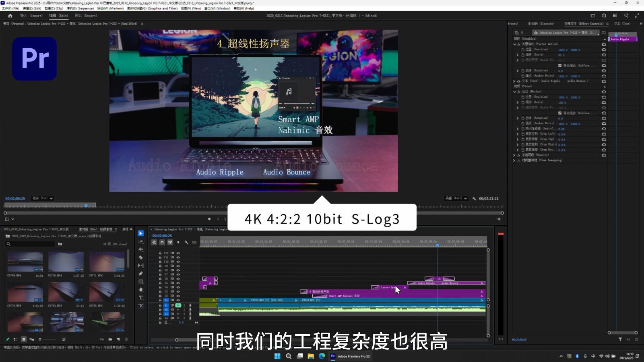Select the Selection tool arrow

[x=141, y=233]
